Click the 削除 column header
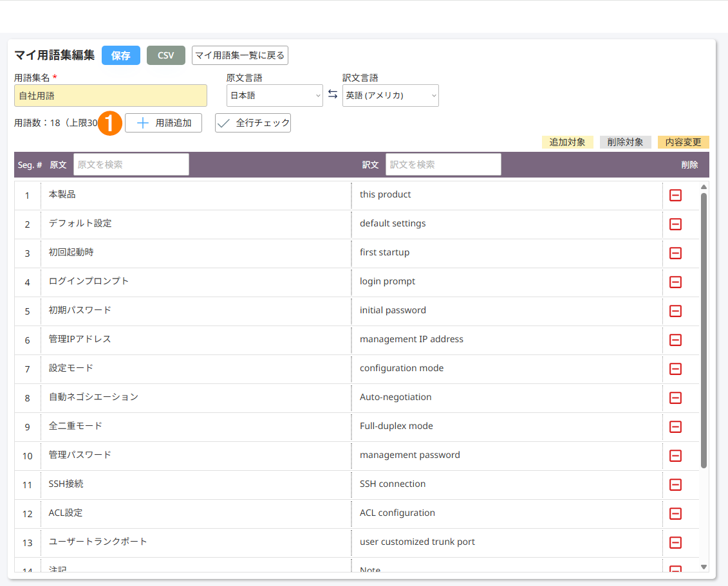This screenshot has width=728, height=586. click(x=689, y=165)
